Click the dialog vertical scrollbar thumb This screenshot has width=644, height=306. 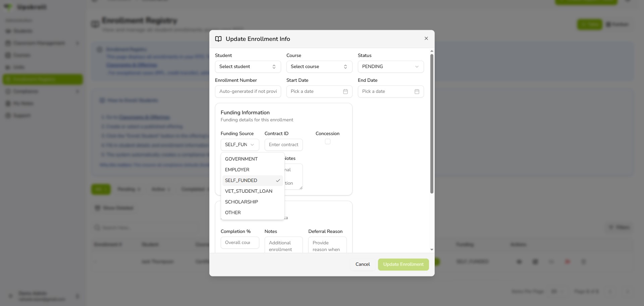[432, 124]
